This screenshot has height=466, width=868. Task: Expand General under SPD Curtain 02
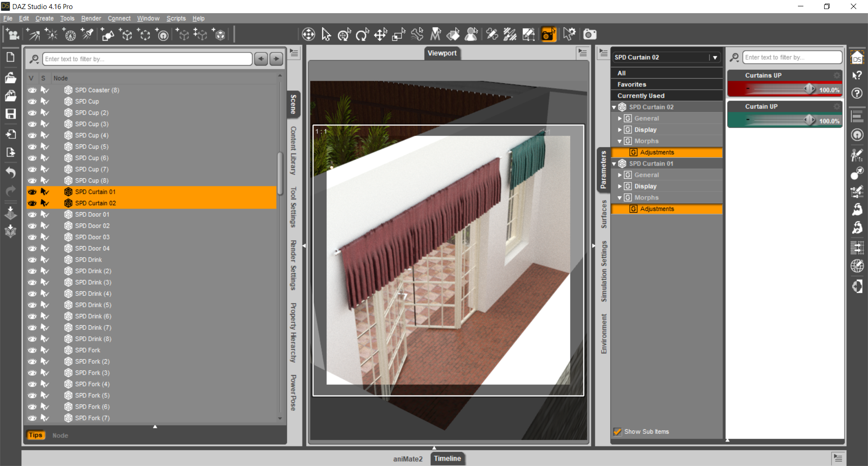620,119
